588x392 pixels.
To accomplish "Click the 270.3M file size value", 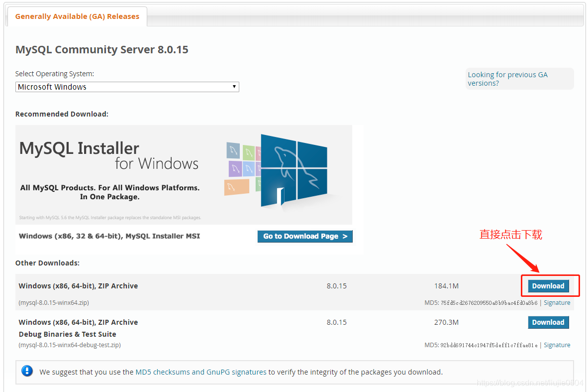I will pos(446,323).
